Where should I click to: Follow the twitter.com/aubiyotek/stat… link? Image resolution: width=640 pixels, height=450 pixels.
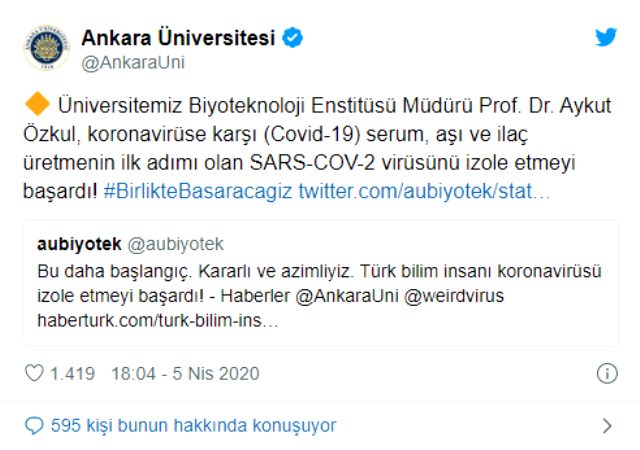[x=424, y=190]
